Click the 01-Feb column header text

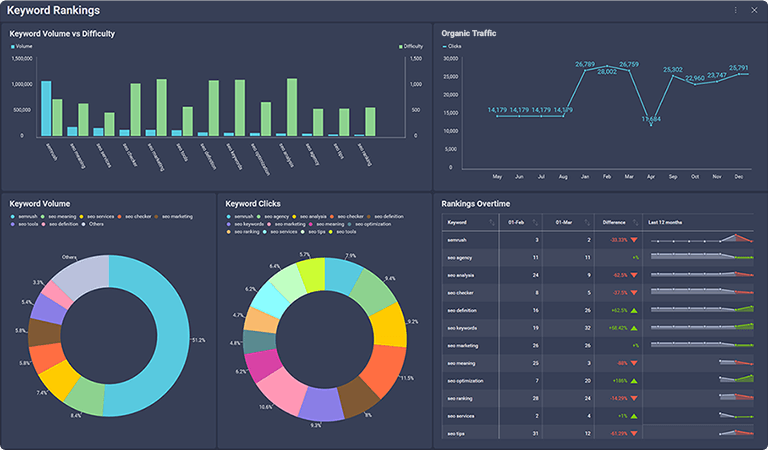[x=516, y=222]
